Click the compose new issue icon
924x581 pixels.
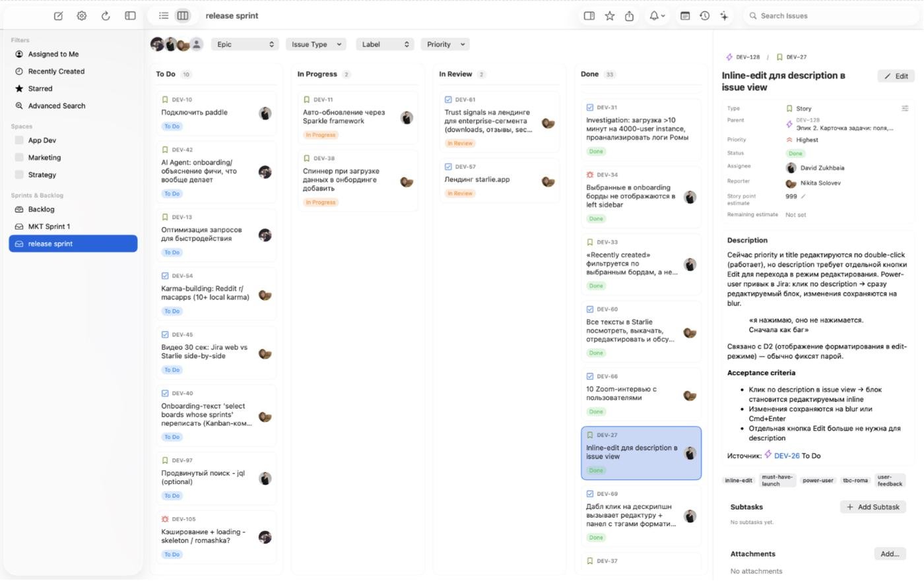58,16
